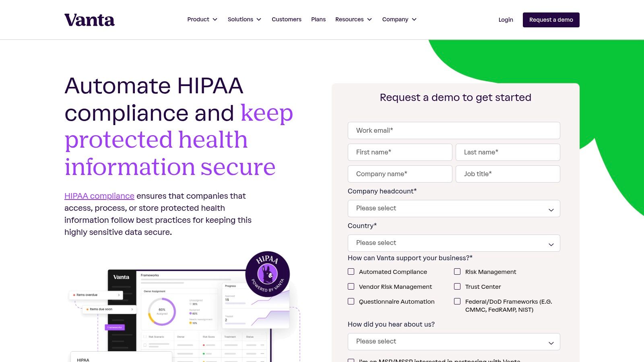Check the Risk Management checkbox

pos(457,272)
